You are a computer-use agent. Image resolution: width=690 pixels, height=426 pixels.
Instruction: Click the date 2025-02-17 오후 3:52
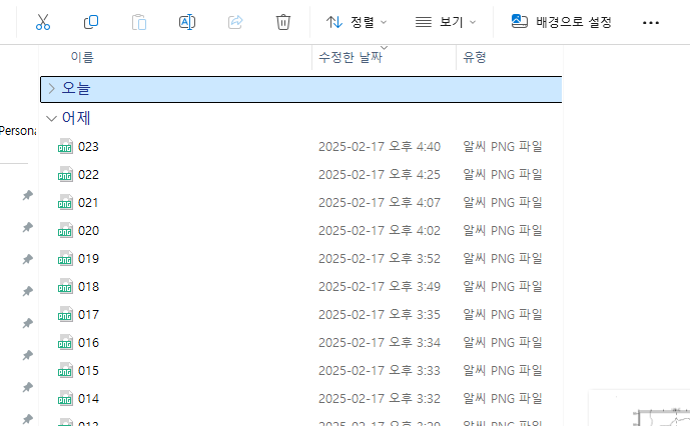(x=379, y=259)
